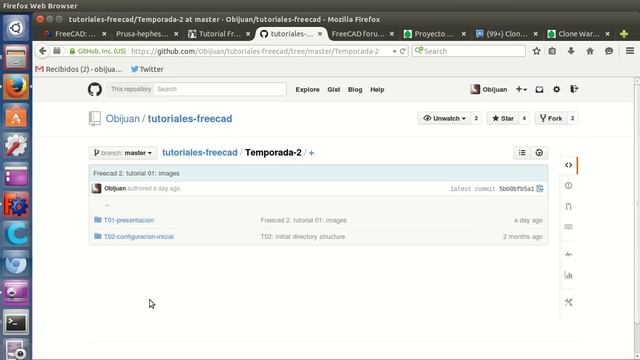640x360 pixels.
Task: Fork the repository
Action: (551, 118)
